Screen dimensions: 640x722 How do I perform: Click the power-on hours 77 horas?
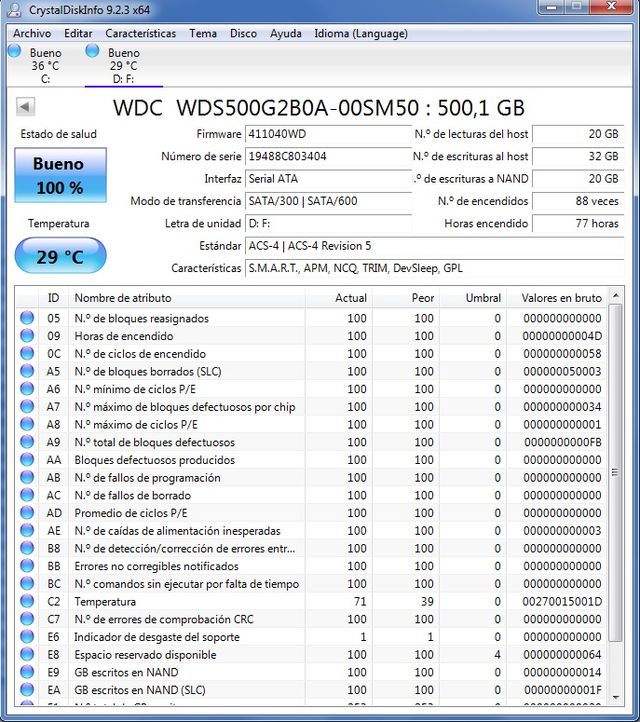pos(578,223)
